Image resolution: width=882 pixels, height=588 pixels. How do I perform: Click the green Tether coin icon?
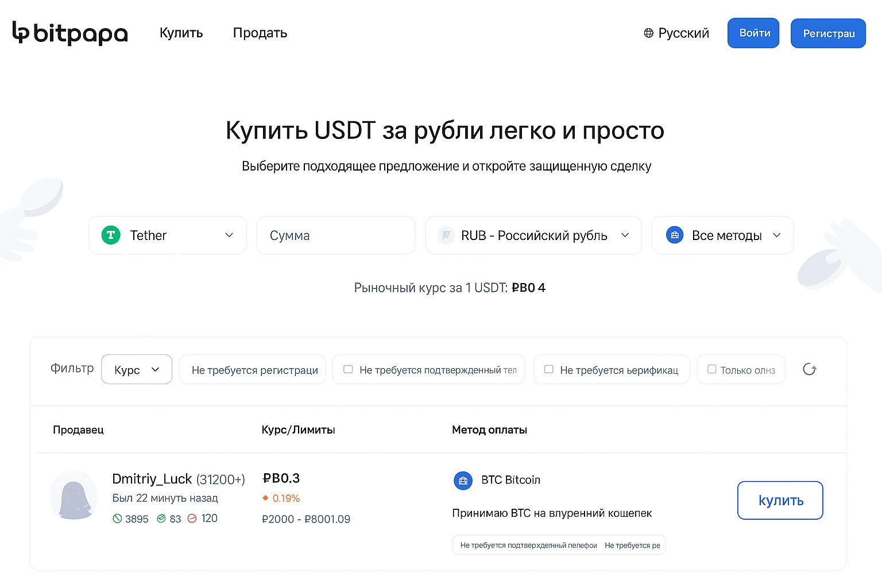pyautogui.click(x=111, y=235)
